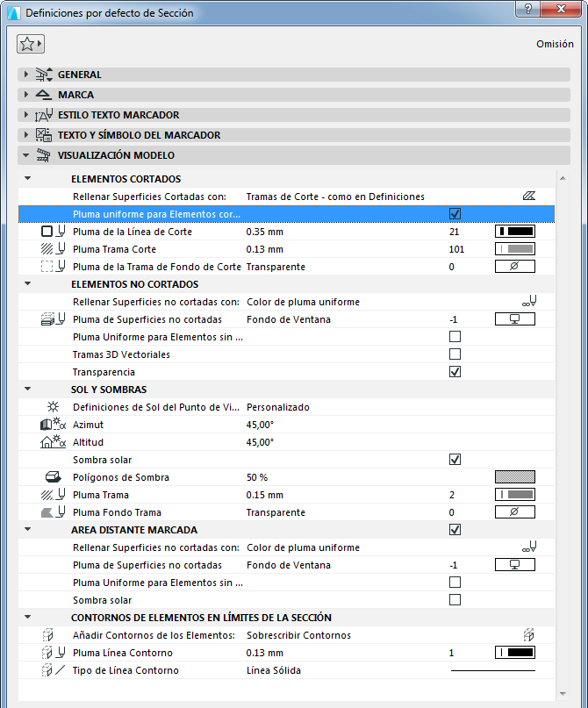The height and width of the screenshot is (708, 588).
Task: Open pen color swatch for Línea de Corte
Action: pos(515,232)
